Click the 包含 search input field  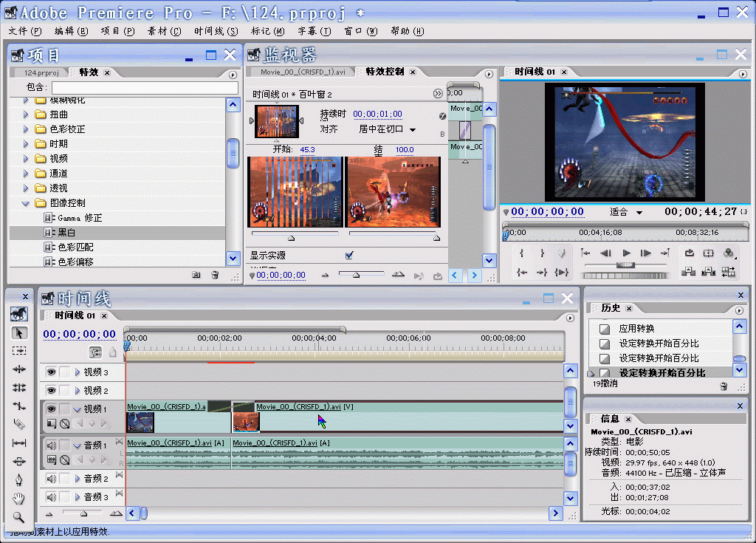[145, 87]
